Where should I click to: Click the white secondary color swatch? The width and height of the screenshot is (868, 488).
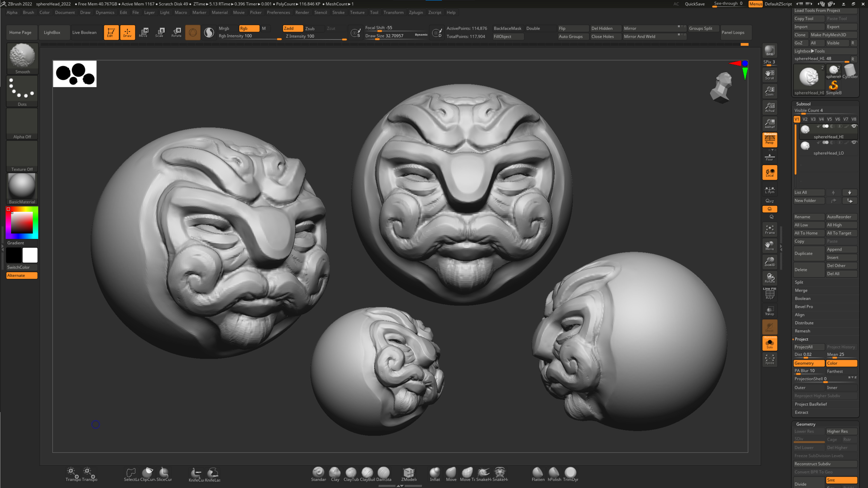[30, 255]
